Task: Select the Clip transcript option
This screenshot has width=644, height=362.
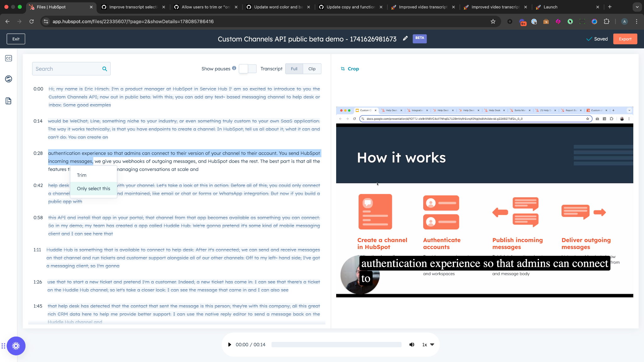Action: (x=312, y=69)
